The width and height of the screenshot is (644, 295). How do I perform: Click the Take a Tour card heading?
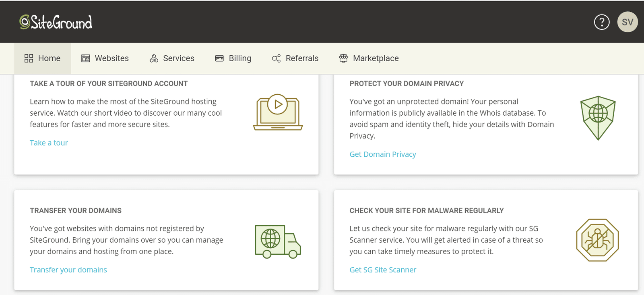point(109,84)
